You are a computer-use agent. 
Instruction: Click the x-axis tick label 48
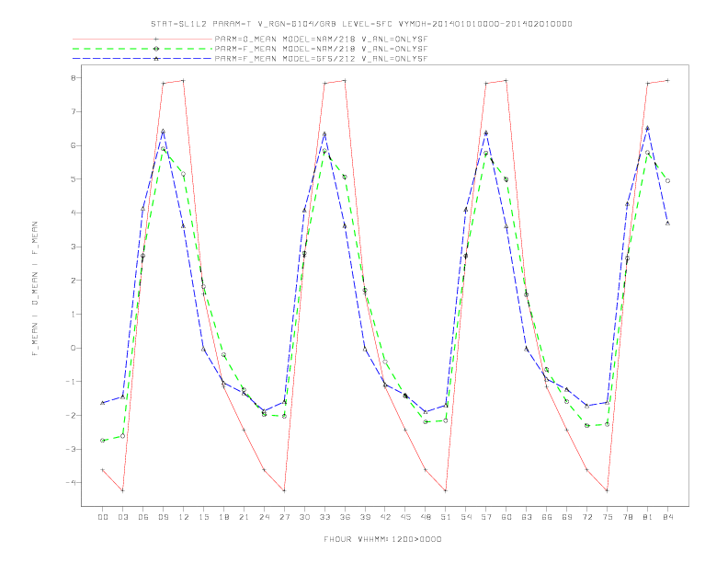426,517
